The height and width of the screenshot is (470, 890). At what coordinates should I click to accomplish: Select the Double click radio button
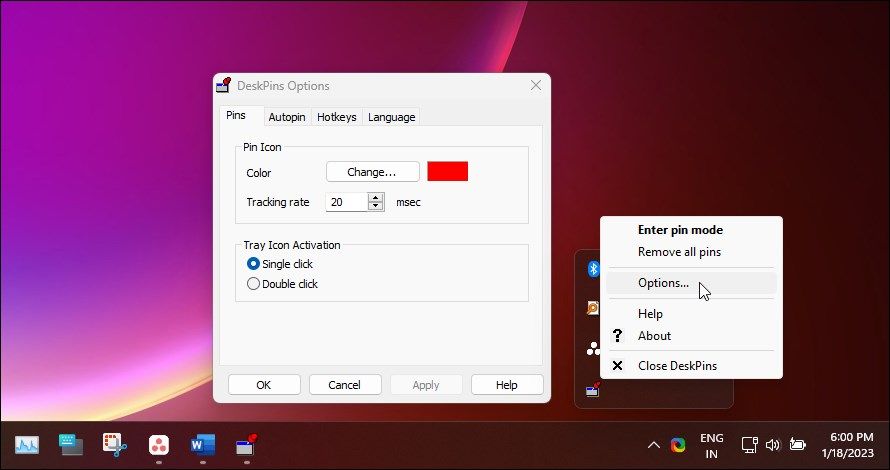click(253, 284)
